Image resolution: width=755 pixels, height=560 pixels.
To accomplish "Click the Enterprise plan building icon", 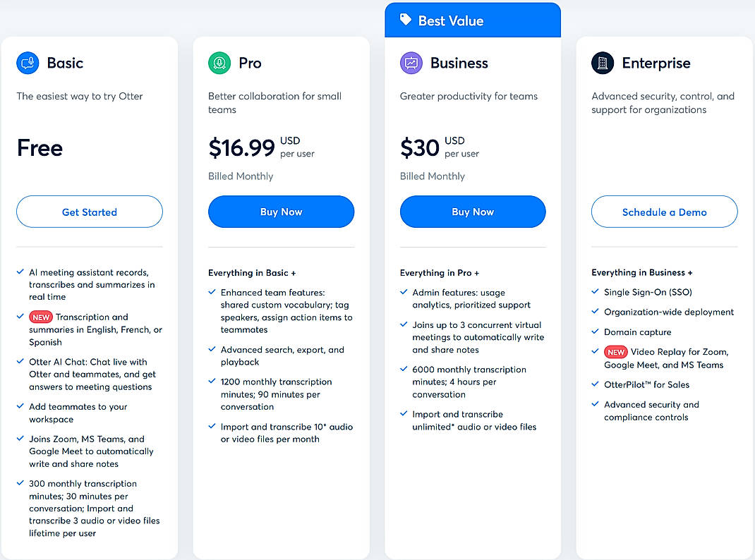I will tap(602, 63).
